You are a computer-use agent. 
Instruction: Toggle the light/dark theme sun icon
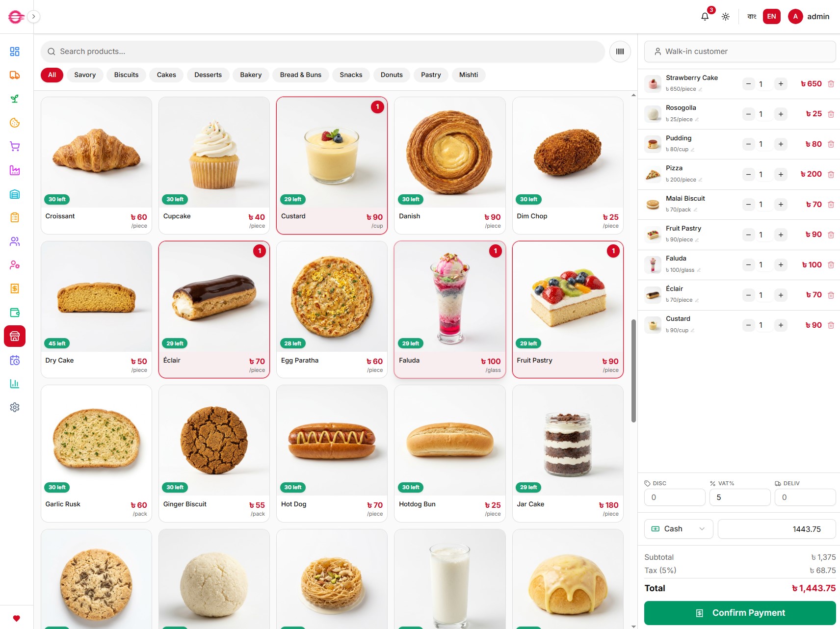(726, 17)
